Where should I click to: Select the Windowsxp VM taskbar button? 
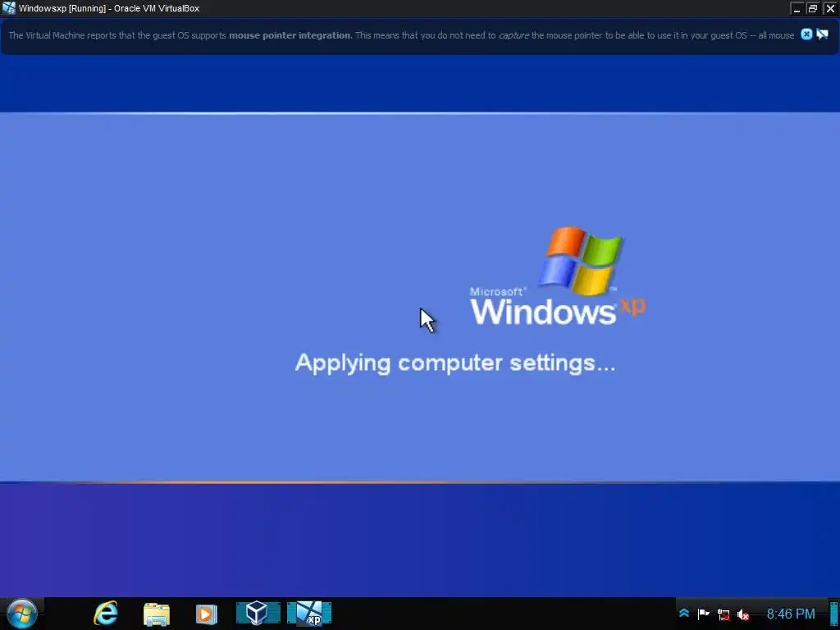309,614
